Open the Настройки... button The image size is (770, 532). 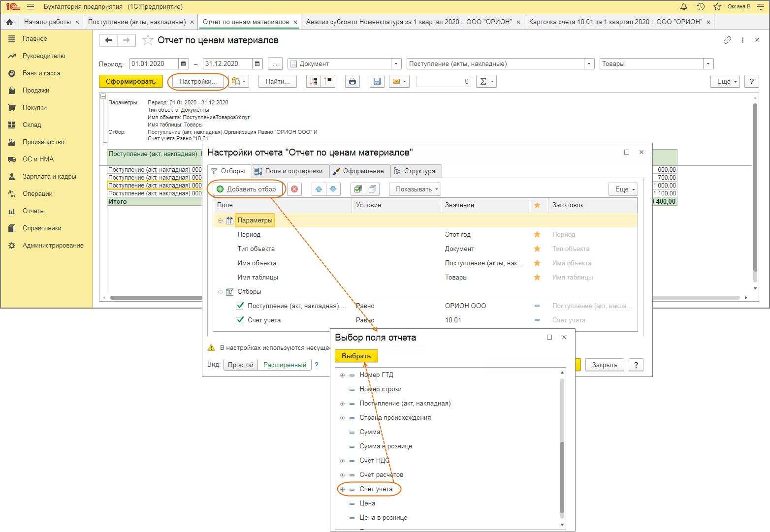[197, 82]
